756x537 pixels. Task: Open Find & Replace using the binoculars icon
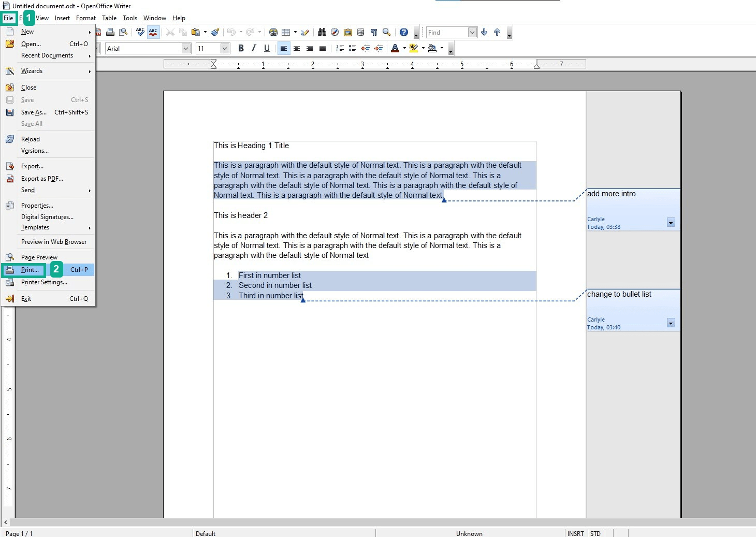pos(322,32)
